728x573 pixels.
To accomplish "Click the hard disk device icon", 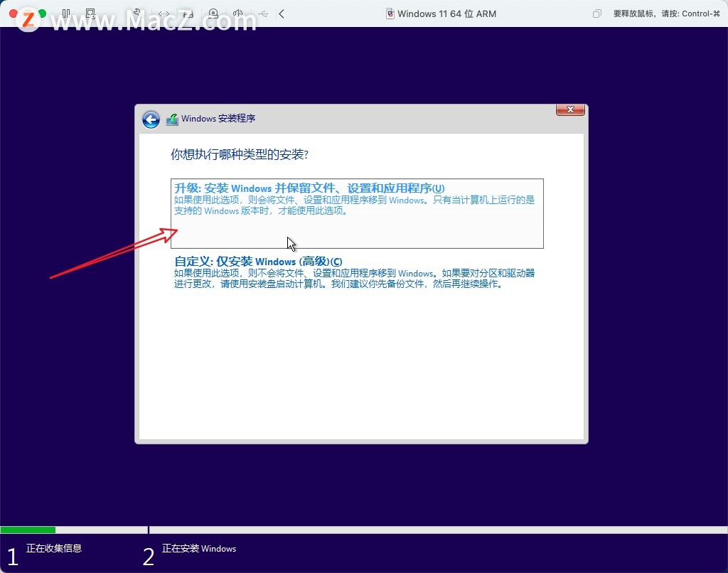I will (188, 14).
